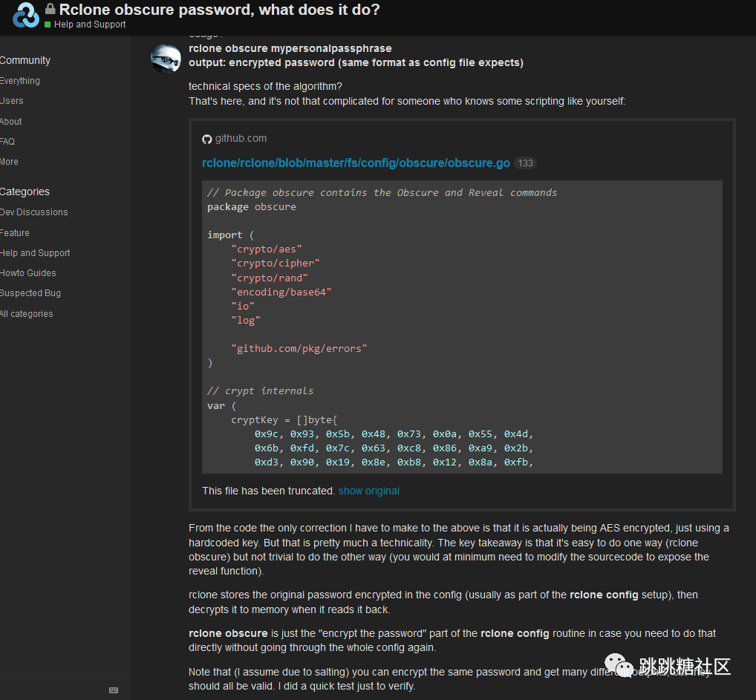Click the github.com source link
This screenshot has height=700, width=756.
241,138
